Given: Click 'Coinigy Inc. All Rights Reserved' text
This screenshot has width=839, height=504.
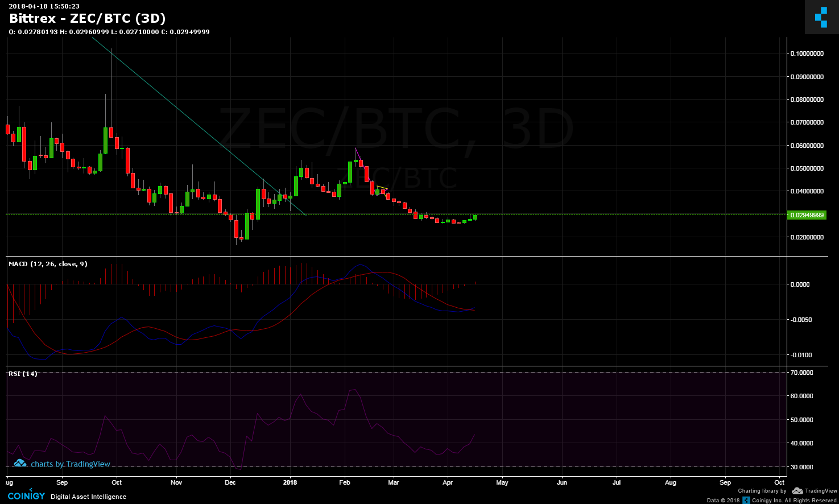Looking at the screenshot, I should pos(794,501).
